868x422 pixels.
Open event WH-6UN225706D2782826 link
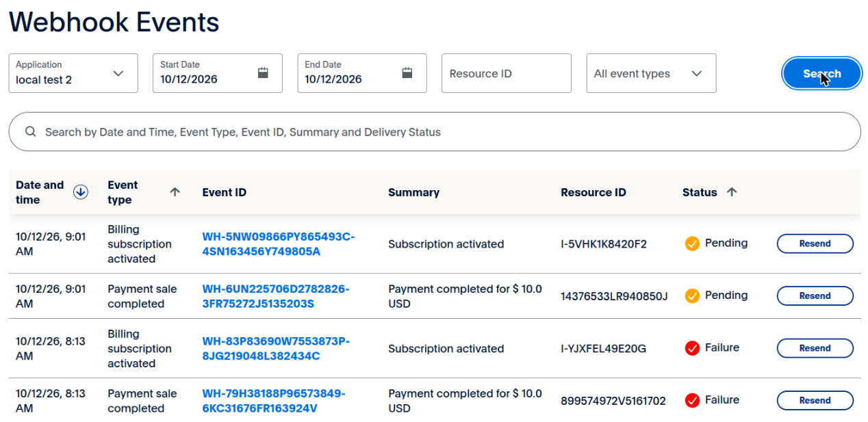[276, 296]
